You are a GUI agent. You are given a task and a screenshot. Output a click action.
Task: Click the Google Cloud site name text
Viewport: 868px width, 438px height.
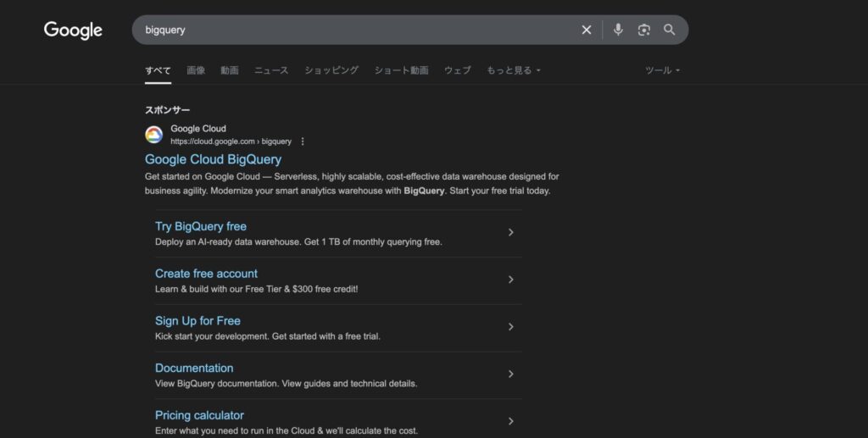click(x=198, y=128)
